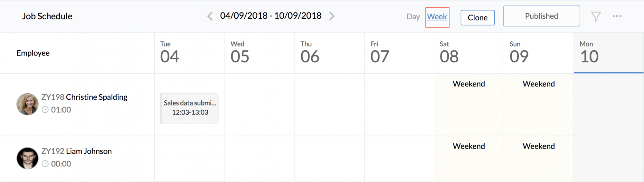Open the three-dot more options menu
This screenshot has height=182, width=644.
tap(617, 16)
